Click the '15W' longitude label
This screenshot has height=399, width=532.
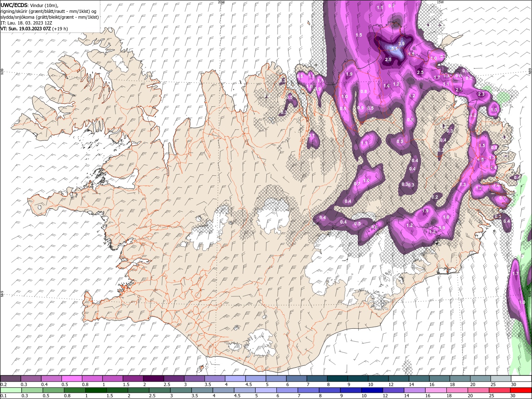click(440, 2)
